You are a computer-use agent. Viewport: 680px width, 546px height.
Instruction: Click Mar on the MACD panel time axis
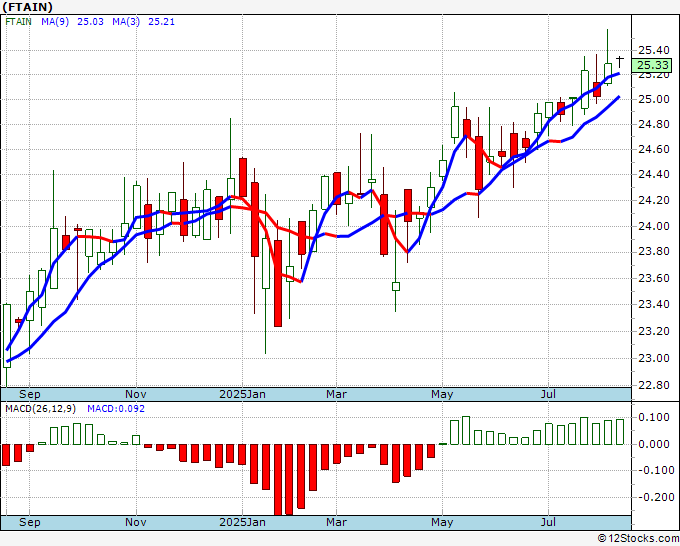click(x=337, y=522)
